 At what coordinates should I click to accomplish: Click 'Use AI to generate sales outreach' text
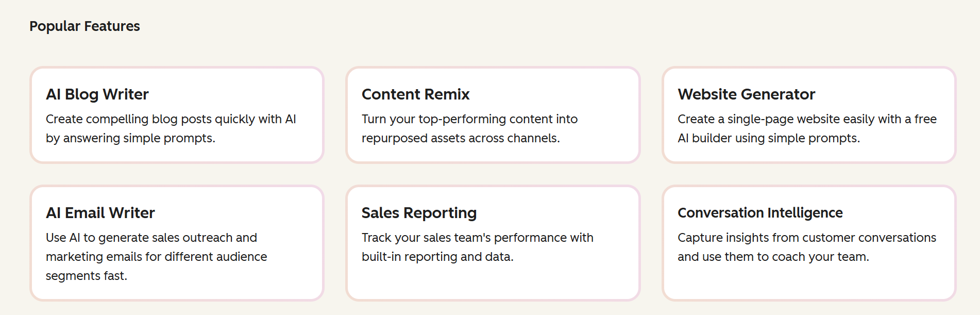click(x=156, y=257)
